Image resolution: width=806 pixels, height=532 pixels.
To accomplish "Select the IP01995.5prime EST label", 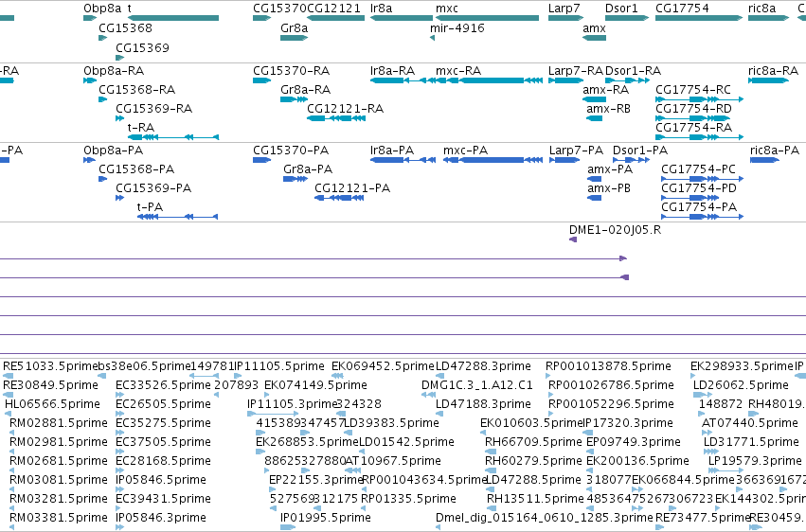I will pos(326,518).
